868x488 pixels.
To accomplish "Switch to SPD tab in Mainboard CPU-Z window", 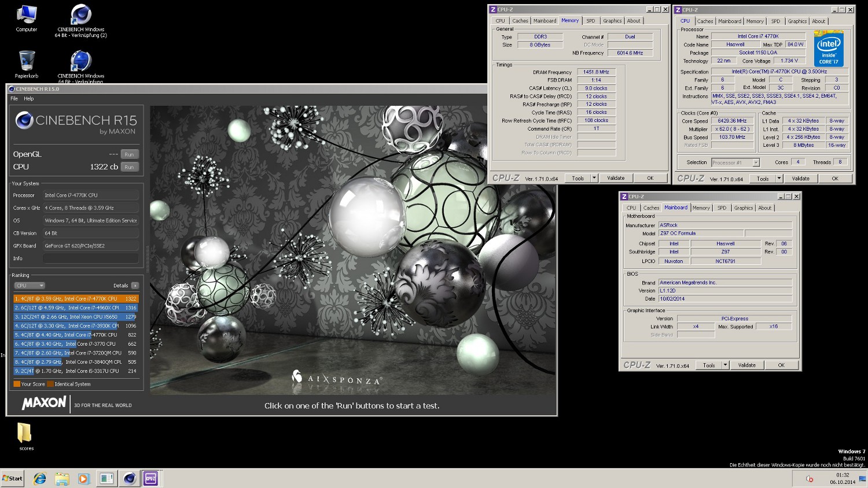I will click(722, 208).
